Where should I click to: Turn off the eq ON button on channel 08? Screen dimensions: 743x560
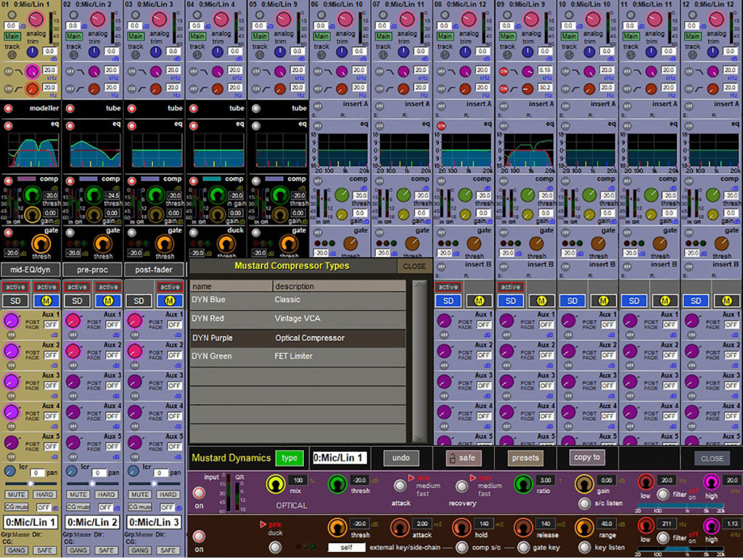[441, 126]
